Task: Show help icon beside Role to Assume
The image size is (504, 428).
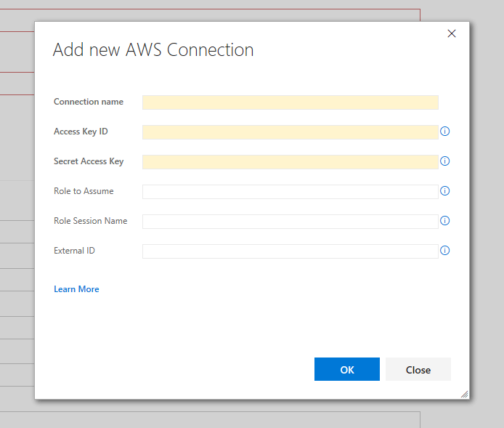Action: coord(445,191)
